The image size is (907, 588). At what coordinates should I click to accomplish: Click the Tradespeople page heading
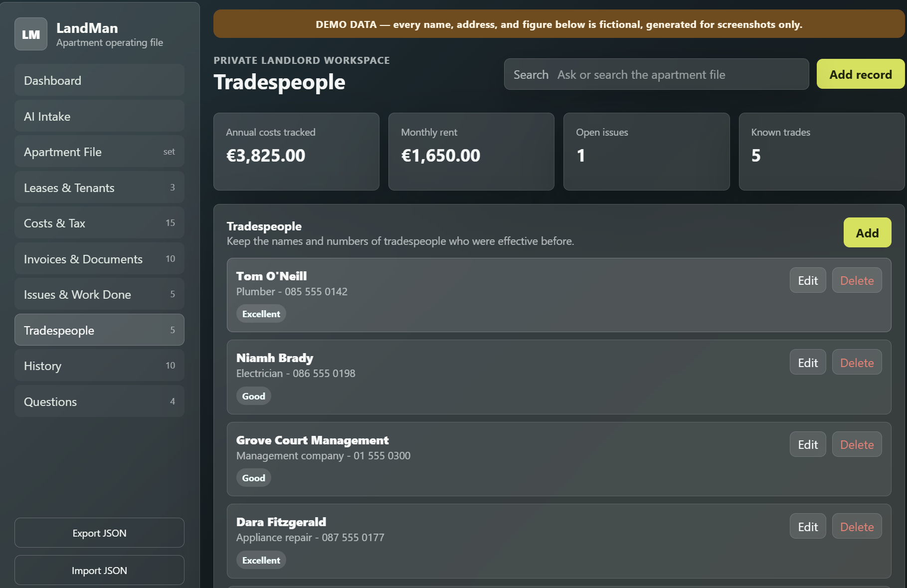[279, 82]
